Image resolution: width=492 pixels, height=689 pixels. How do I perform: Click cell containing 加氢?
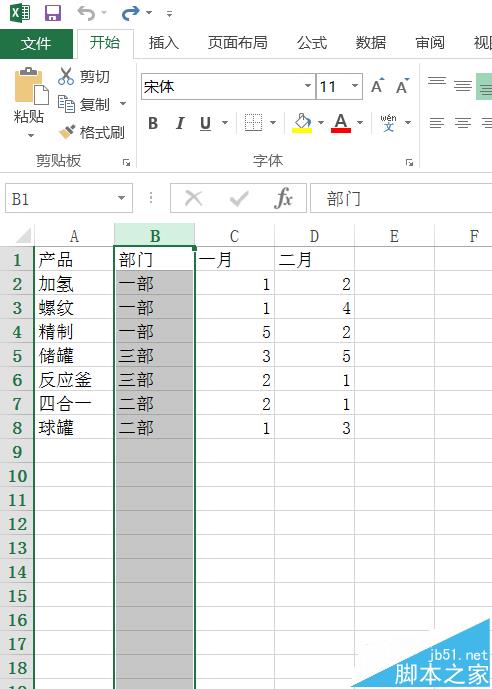click(74, 284)
